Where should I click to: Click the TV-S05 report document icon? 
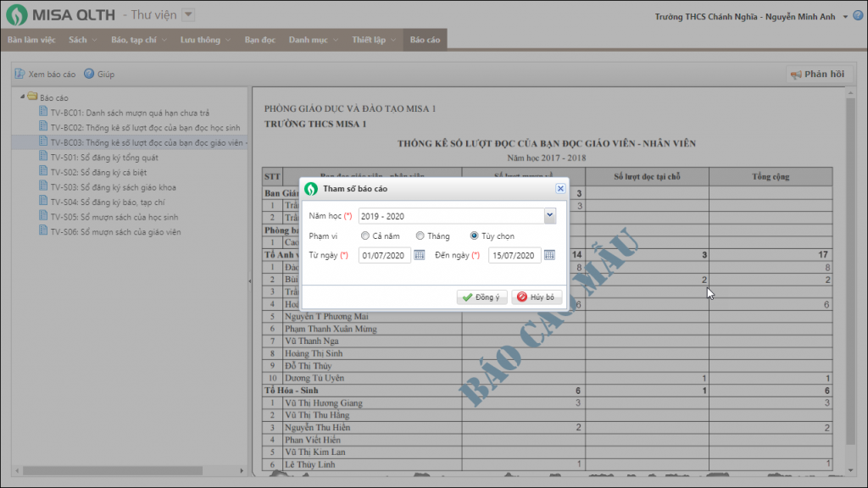click(x=43, y=216)
